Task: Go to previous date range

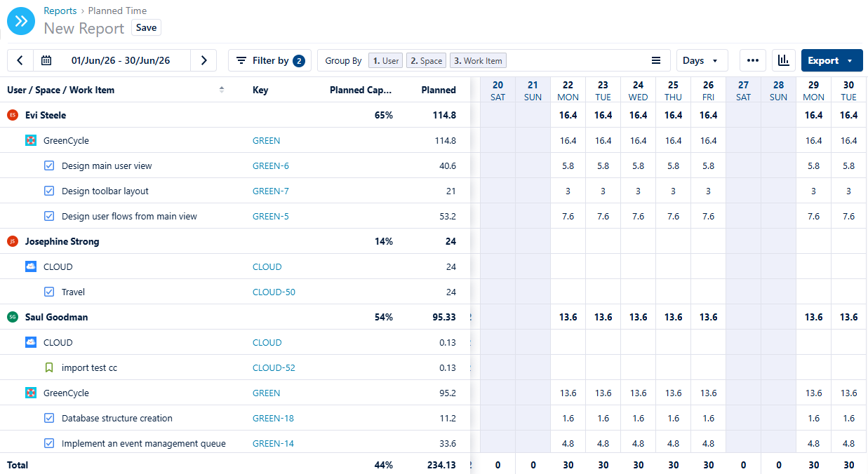Action: tap(20, 60)
